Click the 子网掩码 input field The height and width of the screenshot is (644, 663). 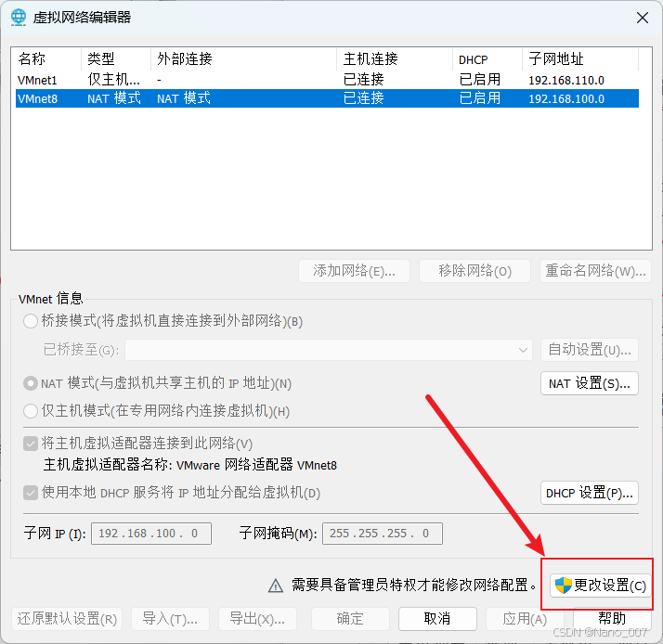click(x=383, y=534)
